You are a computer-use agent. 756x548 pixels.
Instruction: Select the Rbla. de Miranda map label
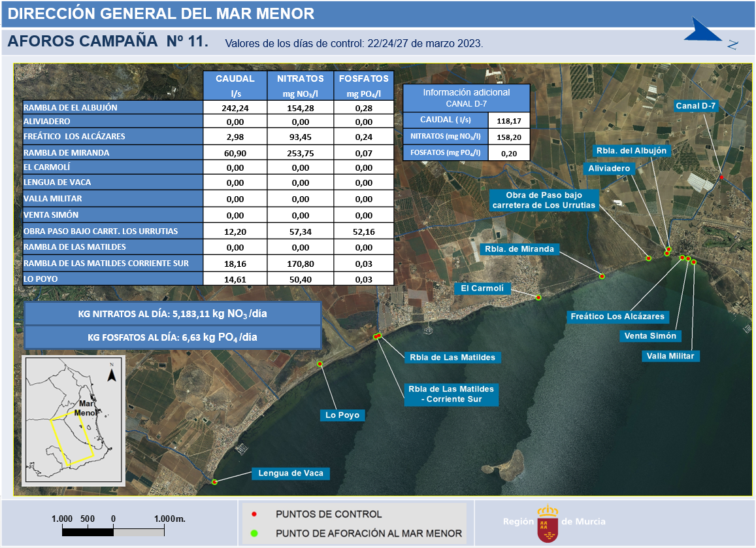coord(519,249)
